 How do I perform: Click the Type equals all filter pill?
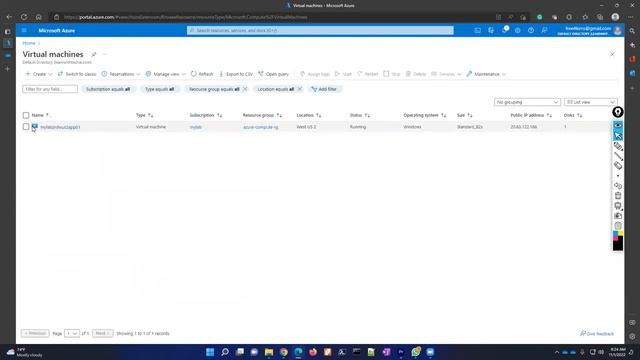click(160, 89)
